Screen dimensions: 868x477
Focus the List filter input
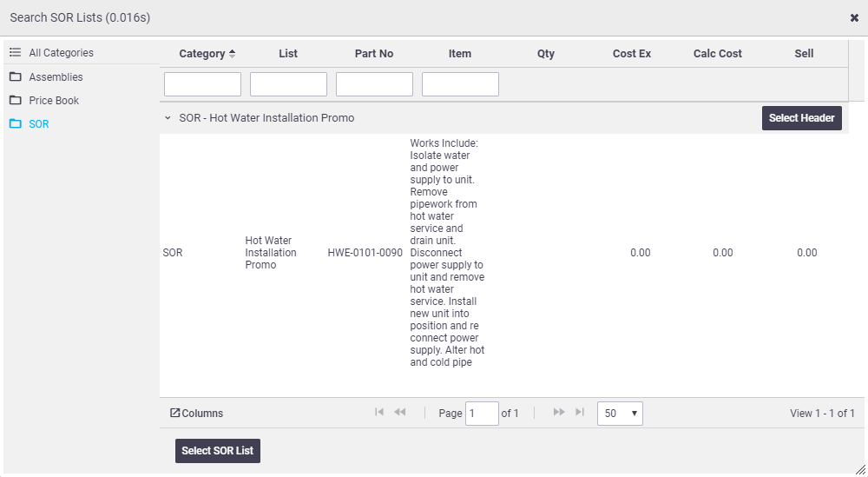[288, 84]
